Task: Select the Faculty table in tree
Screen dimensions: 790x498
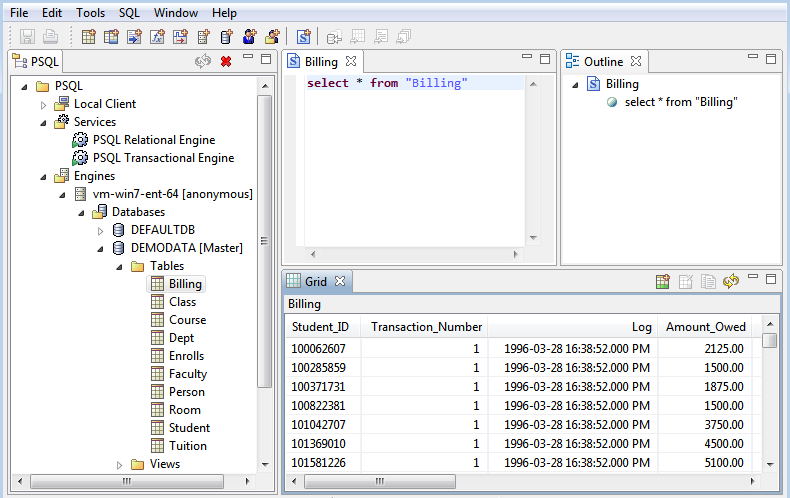Action: pos(188,374)
